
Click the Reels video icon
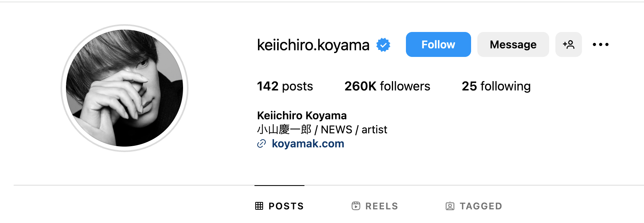pyautogui.click(x=356, y=206)
